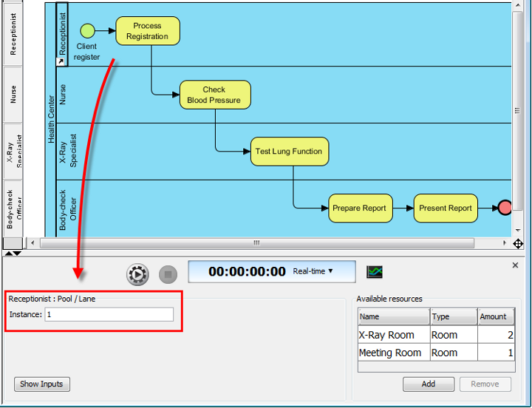Select the Receptionist lane header in diagram
This screenshot has width=532, height=408.
[x=62, y=34]
